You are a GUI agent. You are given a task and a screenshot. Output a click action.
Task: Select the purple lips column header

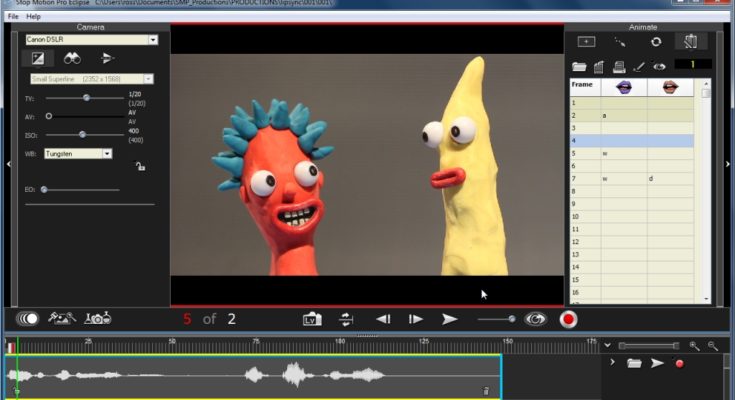click(x=624, y=87)
